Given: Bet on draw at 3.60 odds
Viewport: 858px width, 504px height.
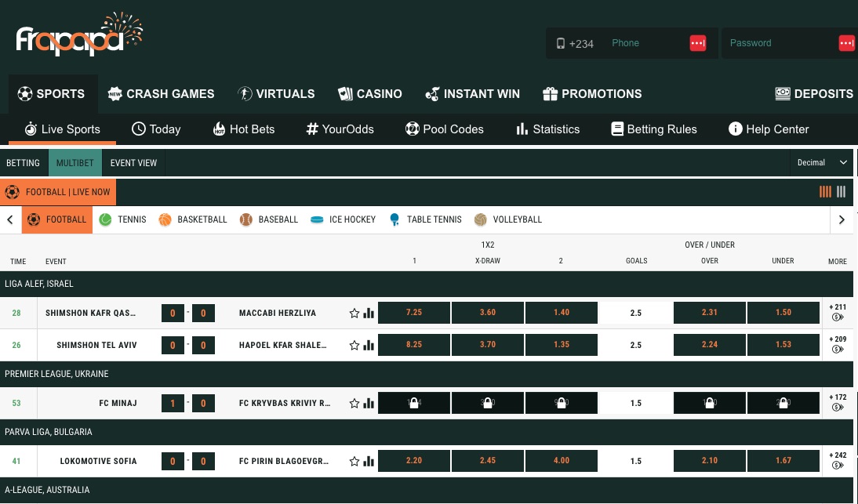Looking at the screenshot, I should pos(488,313).
